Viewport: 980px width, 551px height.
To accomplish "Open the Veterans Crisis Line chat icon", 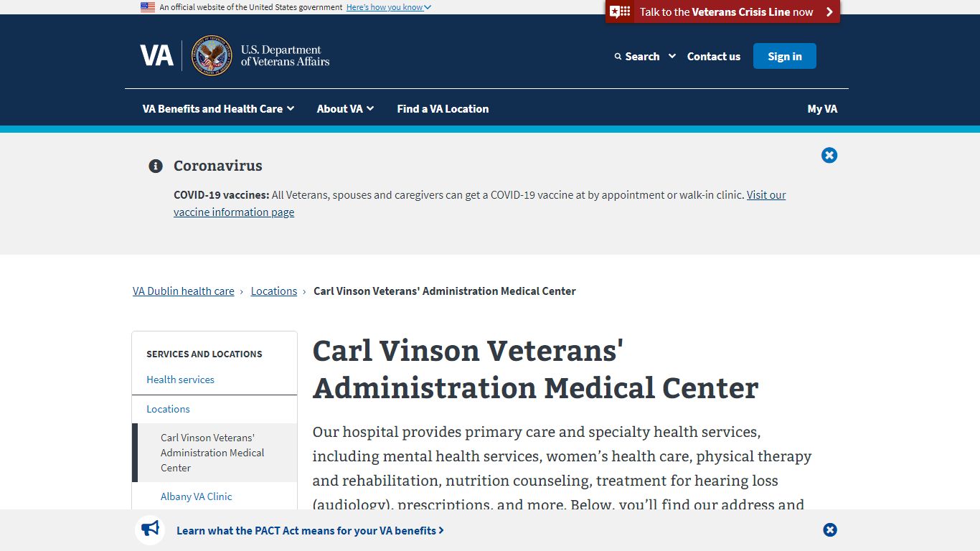I will pyautogui.click(x=620, y=11).
